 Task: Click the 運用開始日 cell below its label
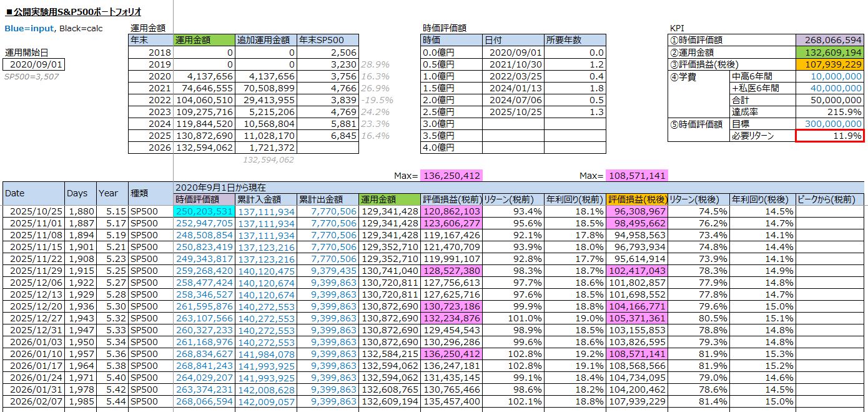34,64
